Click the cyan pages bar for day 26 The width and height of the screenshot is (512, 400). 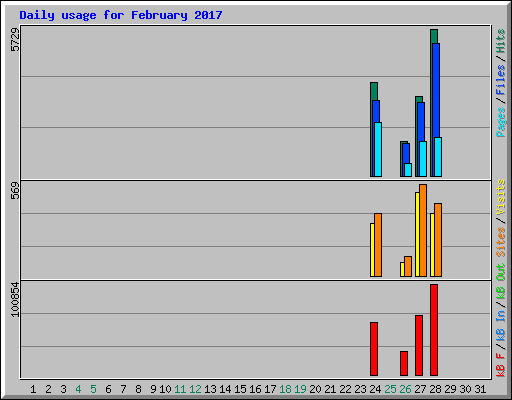click(x=408, y=170)
